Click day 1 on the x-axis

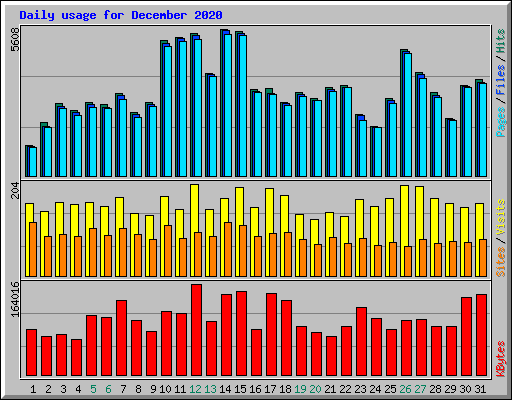tap(33, 389)
